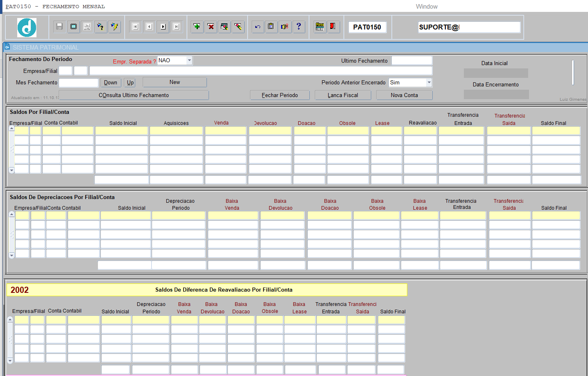Click first-row Reavaliacao cell

[x=420, y=130]
